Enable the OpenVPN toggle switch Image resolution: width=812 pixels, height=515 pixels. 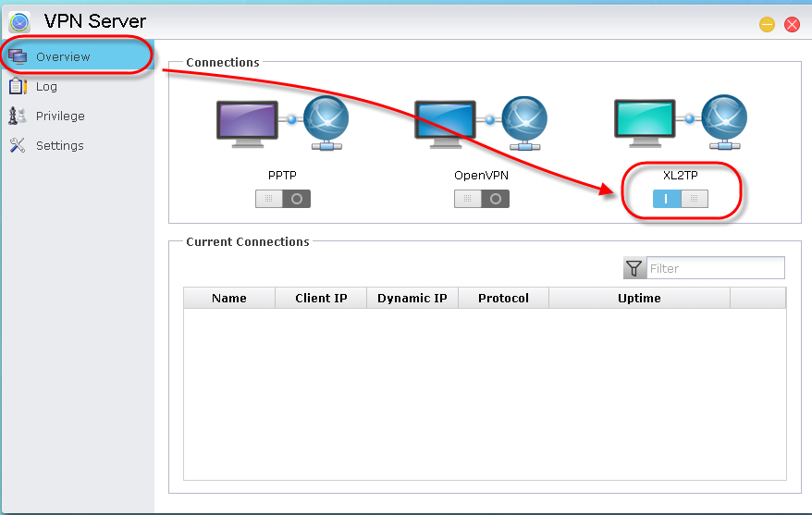coord(482,199)
